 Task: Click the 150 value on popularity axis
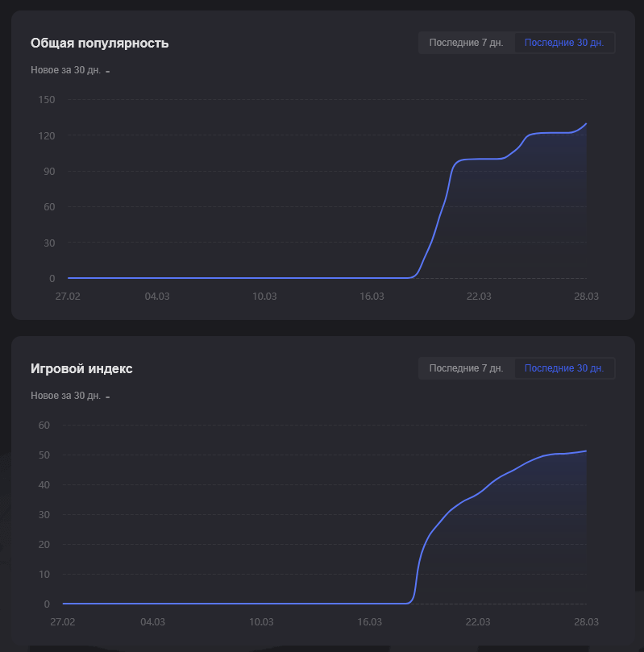(46, 99)
